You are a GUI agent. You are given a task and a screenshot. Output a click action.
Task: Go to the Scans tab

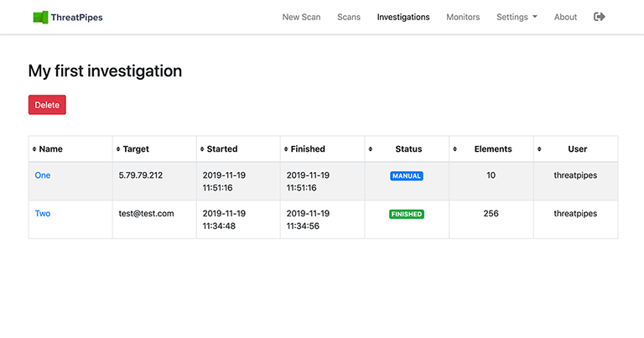349,17
